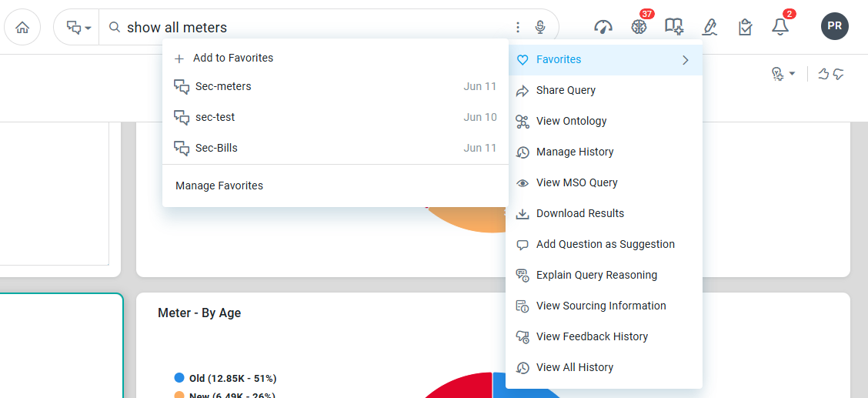Click the home icon button
The width and height of the screenshot is (868, 398).
pyautogui.click(x=22, y=28)
